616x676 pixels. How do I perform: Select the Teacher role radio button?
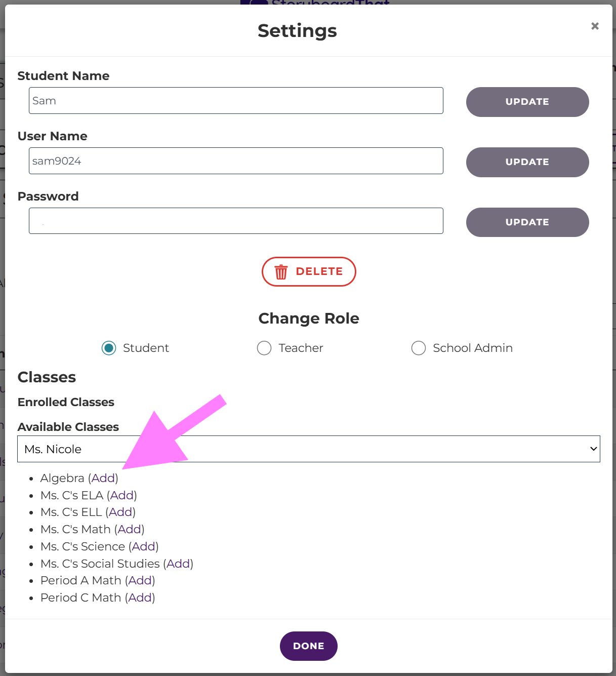pyautogui.click(x=264, y=348)
